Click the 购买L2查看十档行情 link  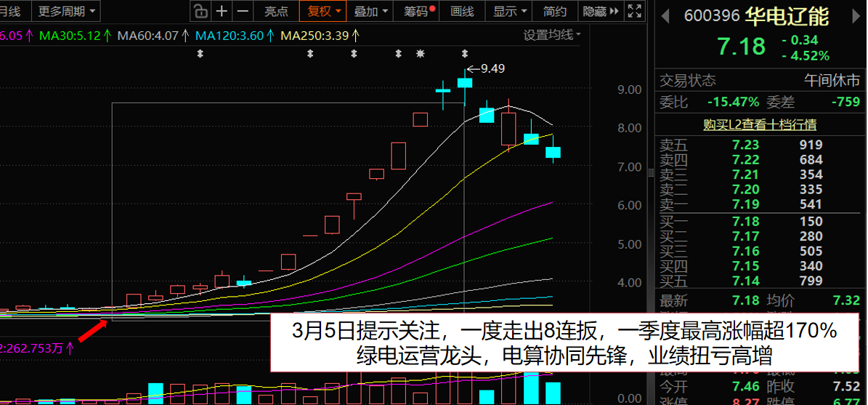[x=759, y=125]
